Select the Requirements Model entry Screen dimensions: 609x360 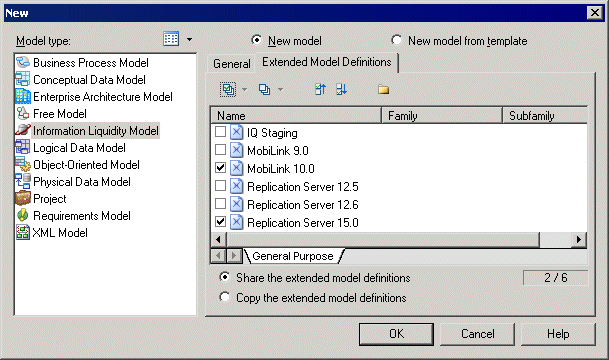tap(82, 216)
